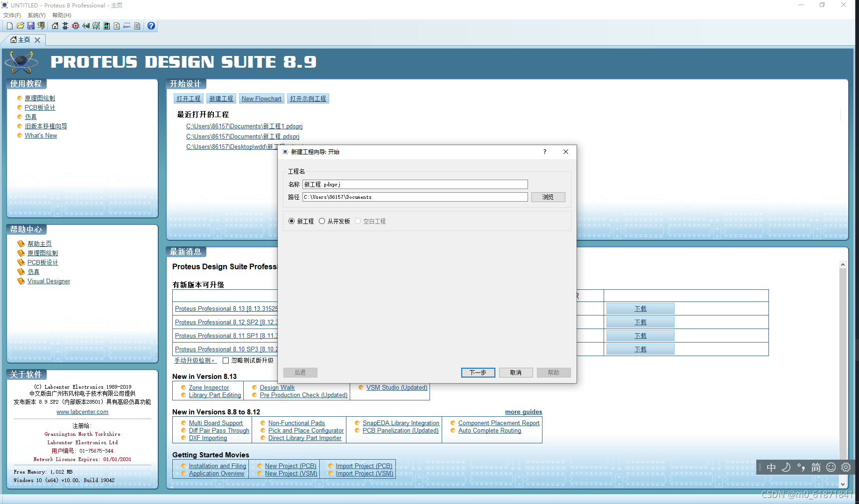
Task: Click the Proteus atom logo in banner
Action: 21,62
